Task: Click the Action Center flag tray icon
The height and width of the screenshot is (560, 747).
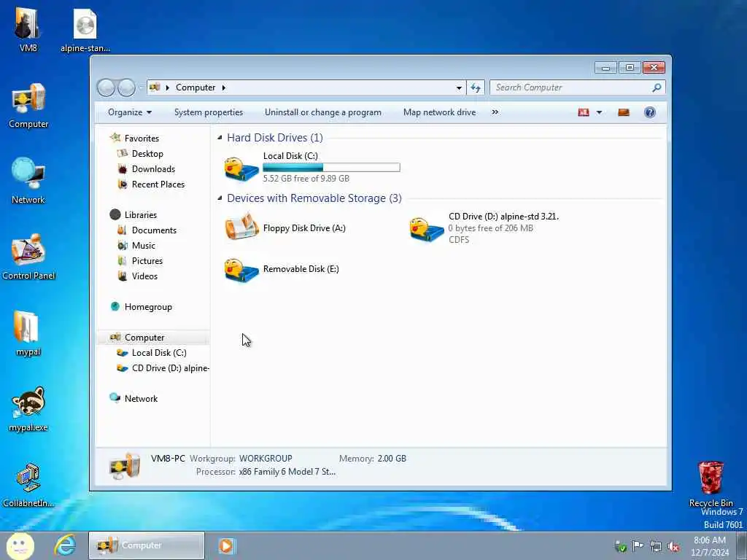Action: [x=638, y=545]
